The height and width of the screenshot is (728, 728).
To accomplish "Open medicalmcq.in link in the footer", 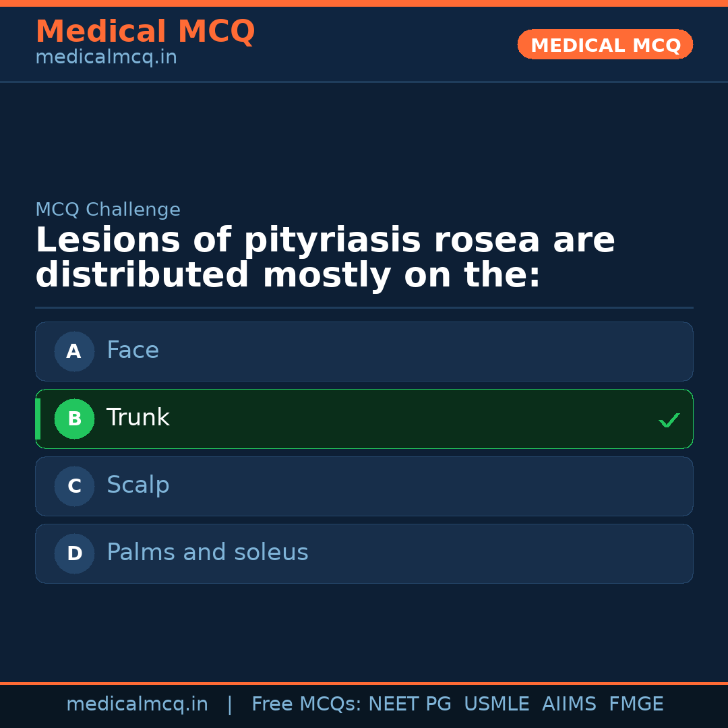I will coord(137,704).
